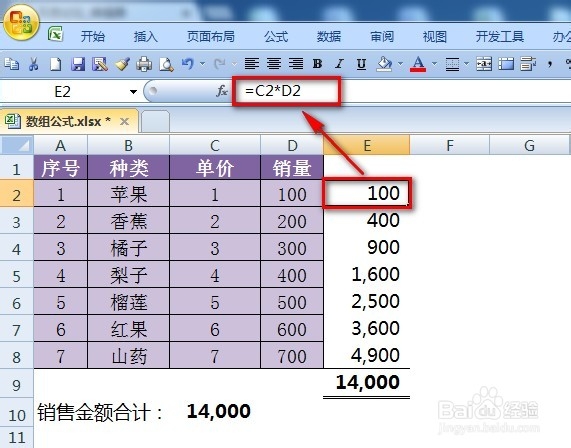Select column F header
Image resolution: width=571 pixels, height=448 pixels.
pos(450,145)
